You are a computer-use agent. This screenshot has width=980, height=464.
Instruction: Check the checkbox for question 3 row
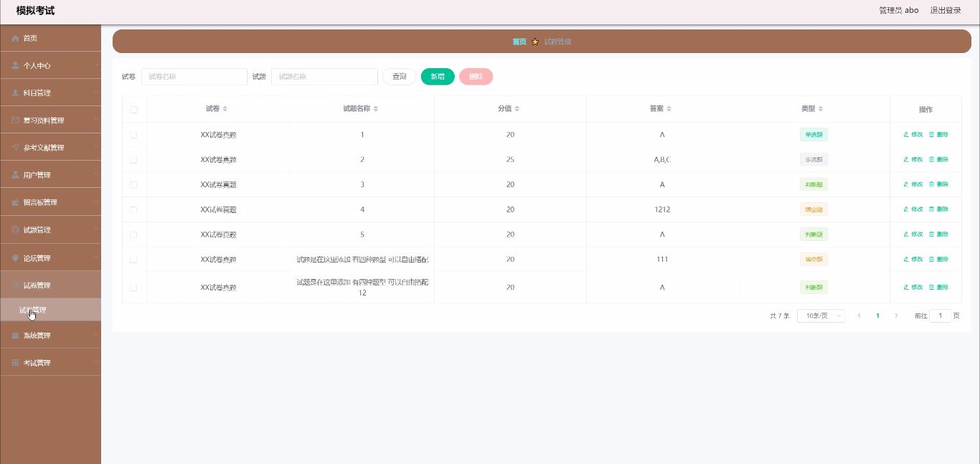pos(134,185)
